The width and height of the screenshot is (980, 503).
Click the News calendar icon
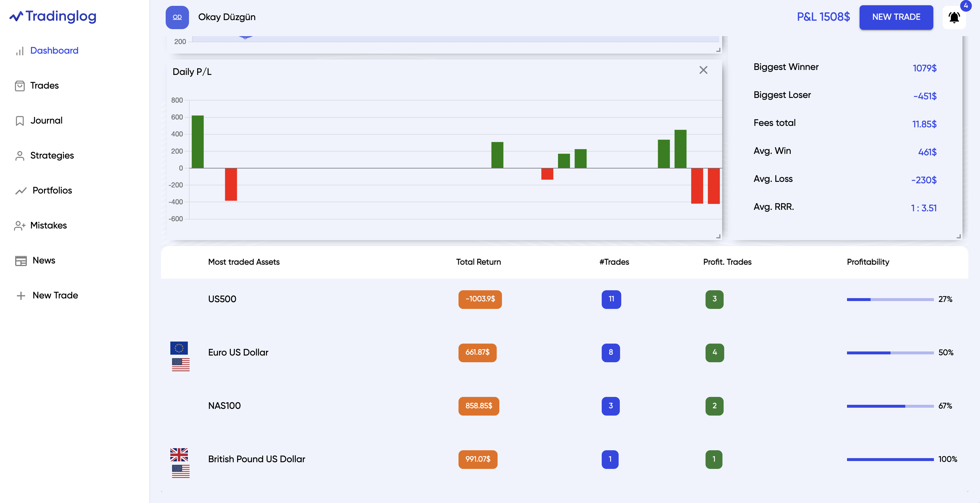(x=21, y=261)
